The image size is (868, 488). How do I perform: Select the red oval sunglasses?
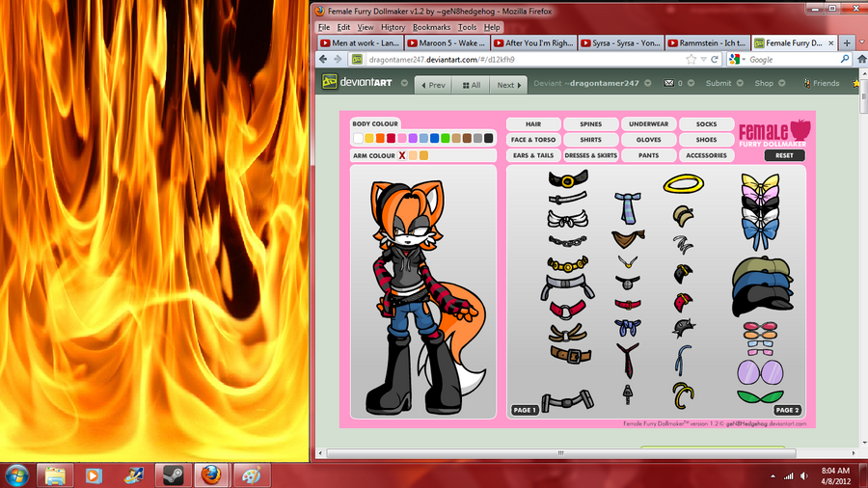760,326
